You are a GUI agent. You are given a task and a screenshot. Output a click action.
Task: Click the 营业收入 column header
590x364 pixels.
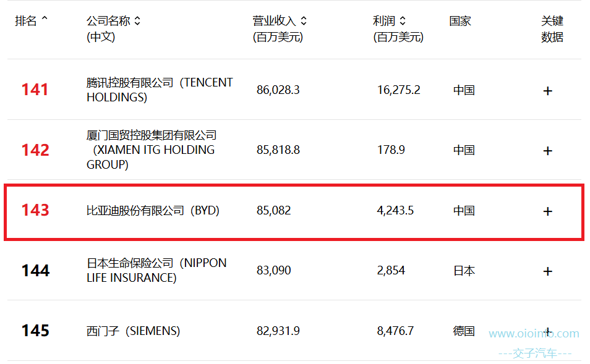275,20
